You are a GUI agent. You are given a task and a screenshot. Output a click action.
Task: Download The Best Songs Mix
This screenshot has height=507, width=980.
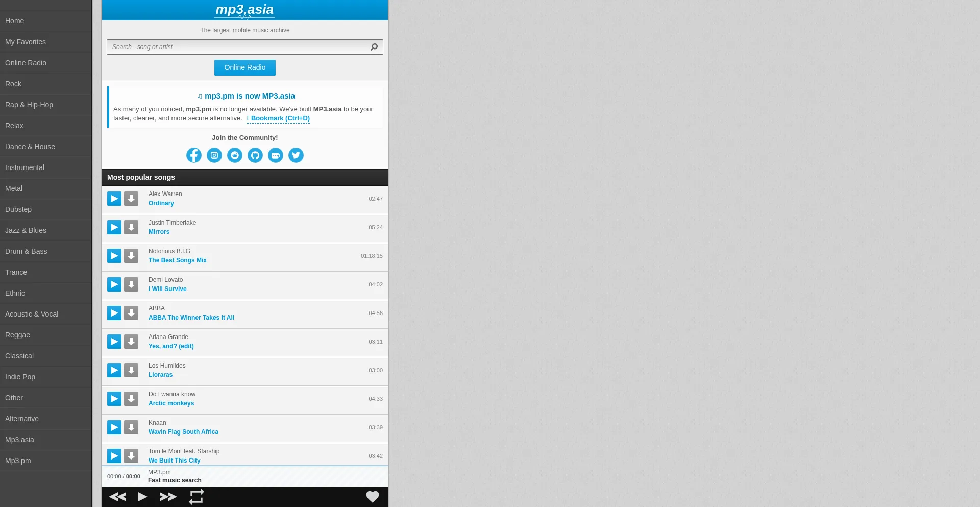coord(131,256)
